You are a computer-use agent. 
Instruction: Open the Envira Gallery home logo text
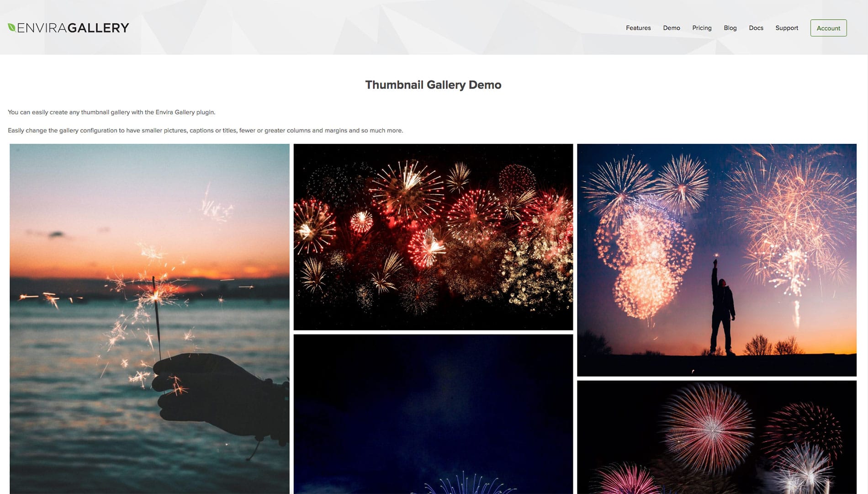click(x=73, y=28)
